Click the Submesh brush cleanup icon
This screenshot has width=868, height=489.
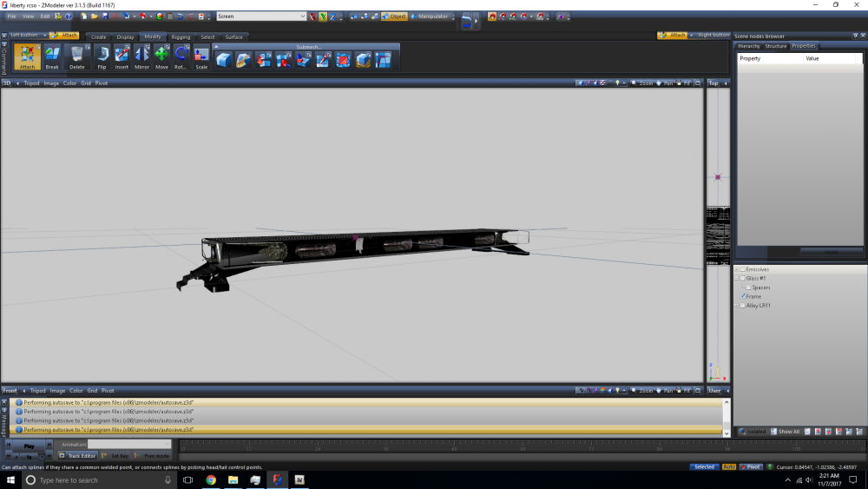coord(244,59)
